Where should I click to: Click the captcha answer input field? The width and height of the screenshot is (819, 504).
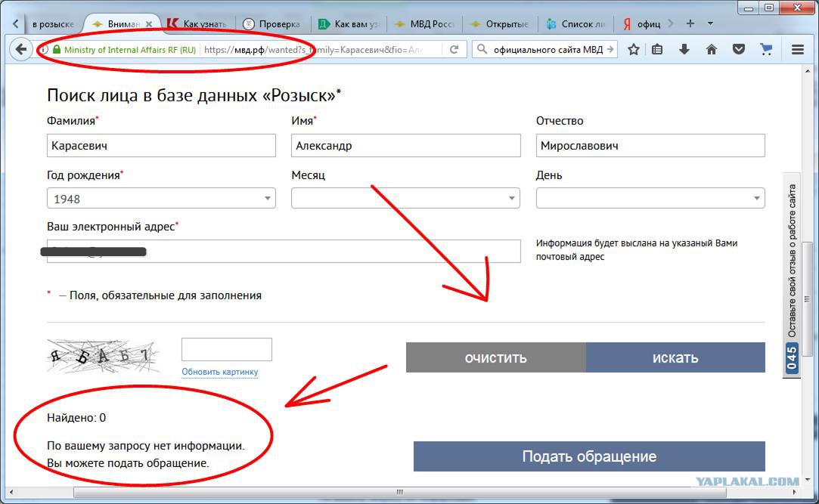point(227,349)
